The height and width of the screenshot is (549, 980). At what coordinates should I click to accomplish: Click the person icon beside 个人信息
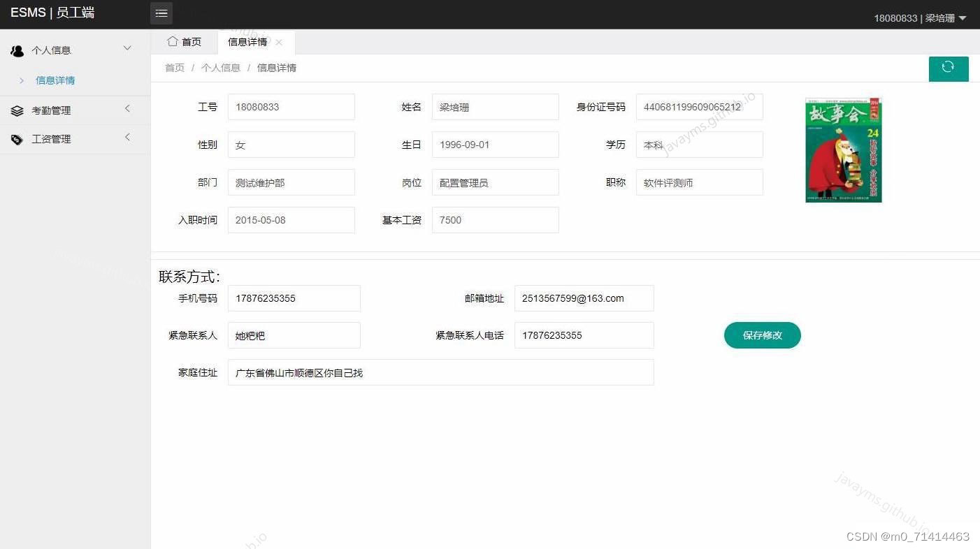pyautogui.click(x=17, y=50)
